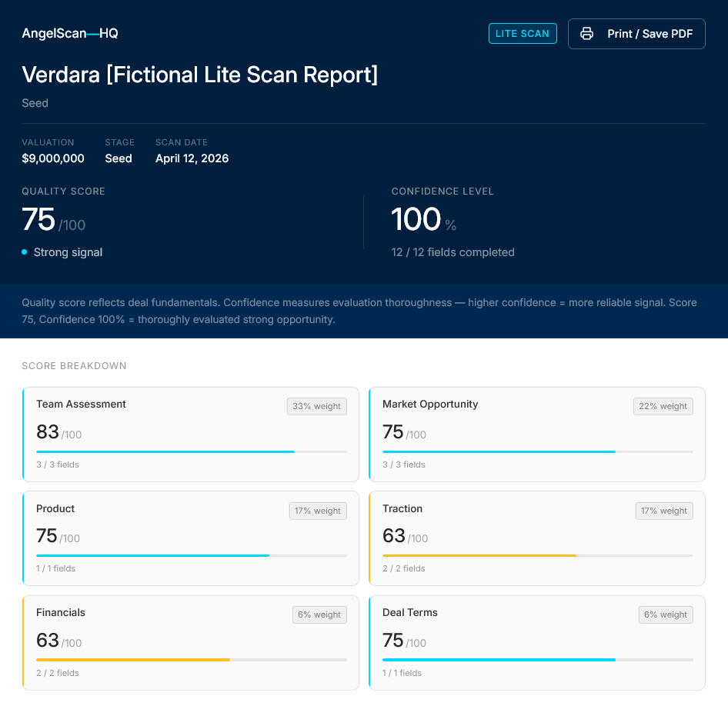728x706 pixels.
Task: Click the Traction card title
Action: tap(402, 508)
